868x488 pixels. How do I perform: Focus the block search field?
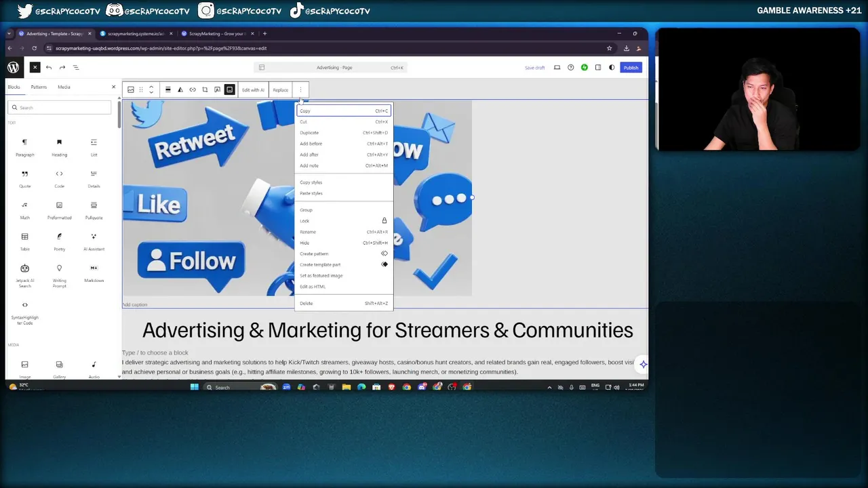click(x=60, y=108)
